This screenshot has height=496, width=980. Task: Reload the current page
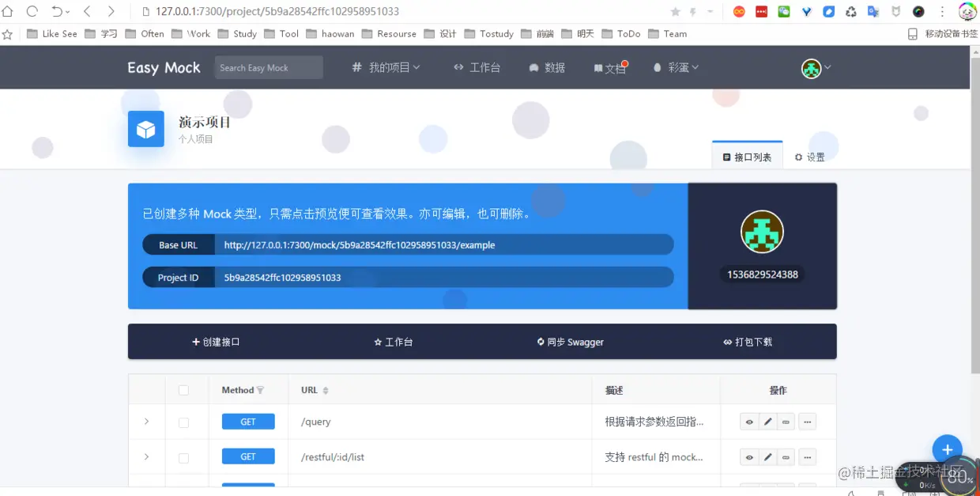[x=32, y=11]
